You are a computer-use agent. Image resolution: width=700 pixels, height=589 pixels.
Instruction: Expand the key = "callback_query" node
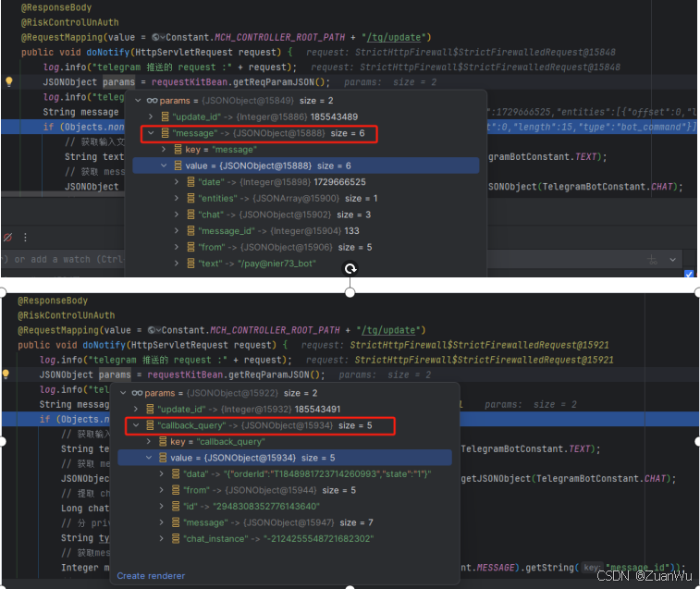149,442
